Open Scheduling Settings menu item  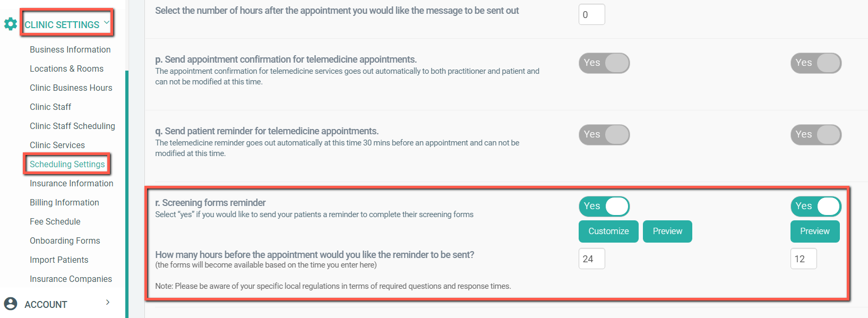click(x=67, y=164)
